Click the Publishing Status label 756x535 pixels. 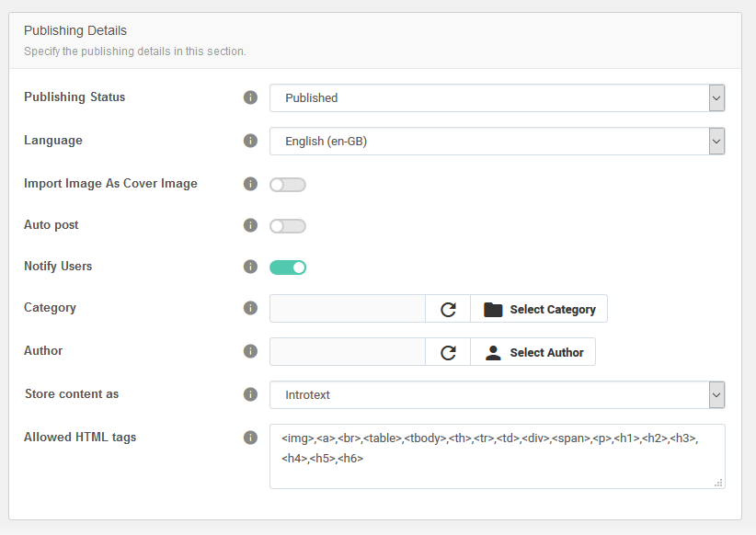[x=74, y=97]
